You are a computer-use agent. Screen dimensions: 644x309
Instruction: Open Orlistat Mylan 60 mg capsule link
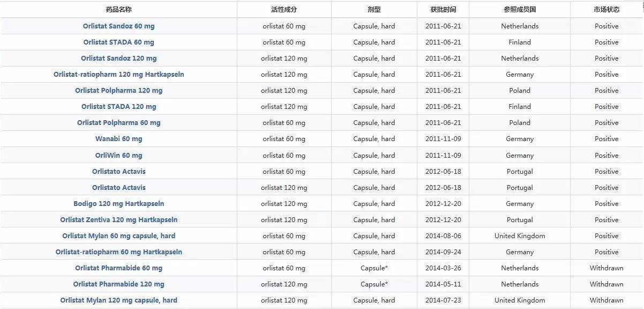pyautogui.click(x=118, y=236)
